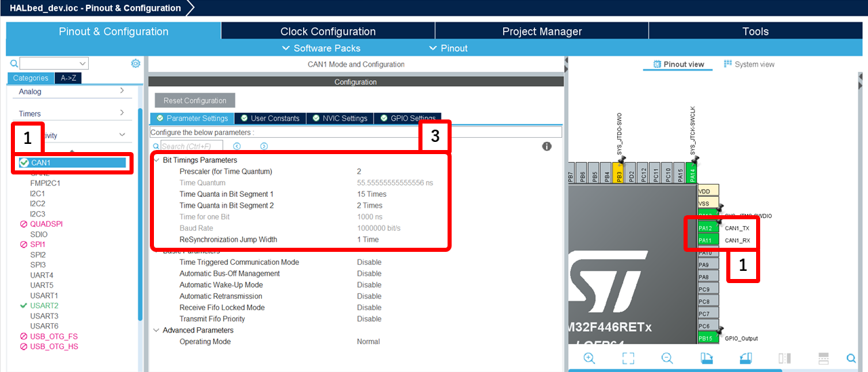Select SPI1 peripheral
The width and height of the screenshot is (868, 372).
coord(37,244)
